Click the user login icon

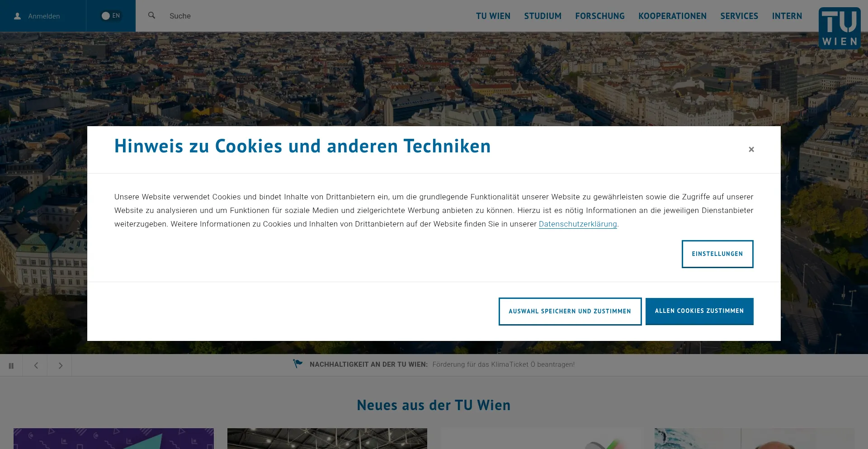pos(18,16)
